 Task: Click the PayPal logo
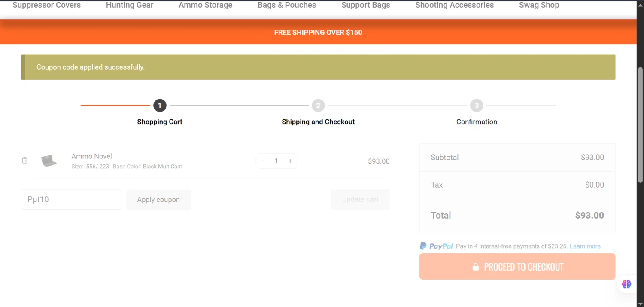[436, 246]
